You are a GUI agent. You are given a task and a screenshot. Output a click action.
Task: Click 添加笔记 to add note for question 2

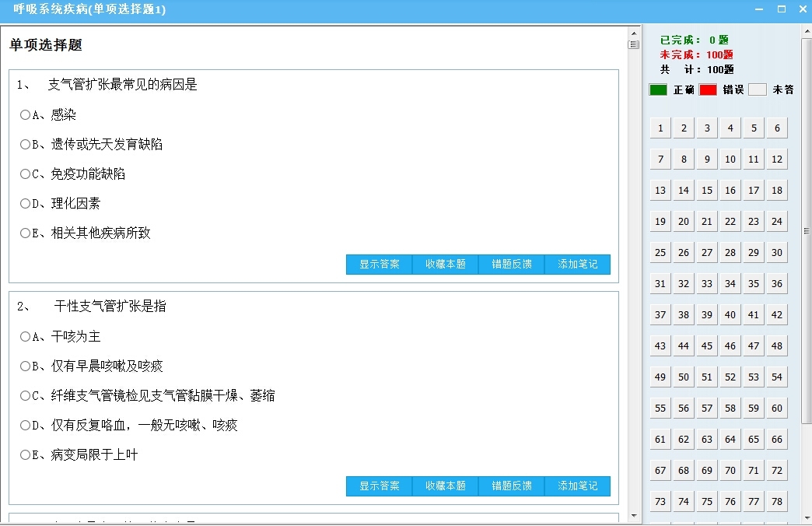578,486
